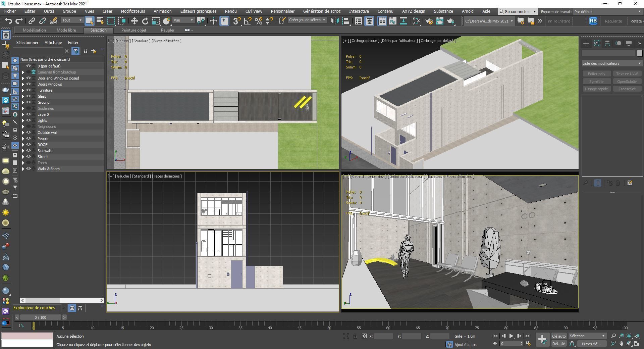Click the RB toolbar button
644x349 pixels.
[593, 21]
